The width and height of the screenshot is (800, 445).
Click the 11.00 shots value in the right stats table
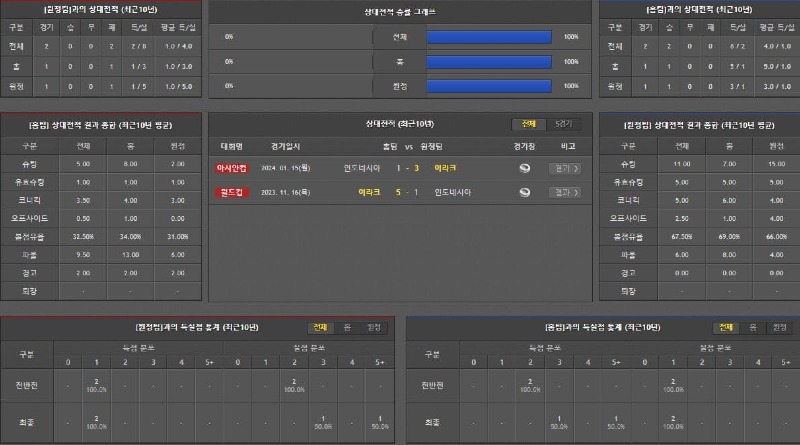682,164
